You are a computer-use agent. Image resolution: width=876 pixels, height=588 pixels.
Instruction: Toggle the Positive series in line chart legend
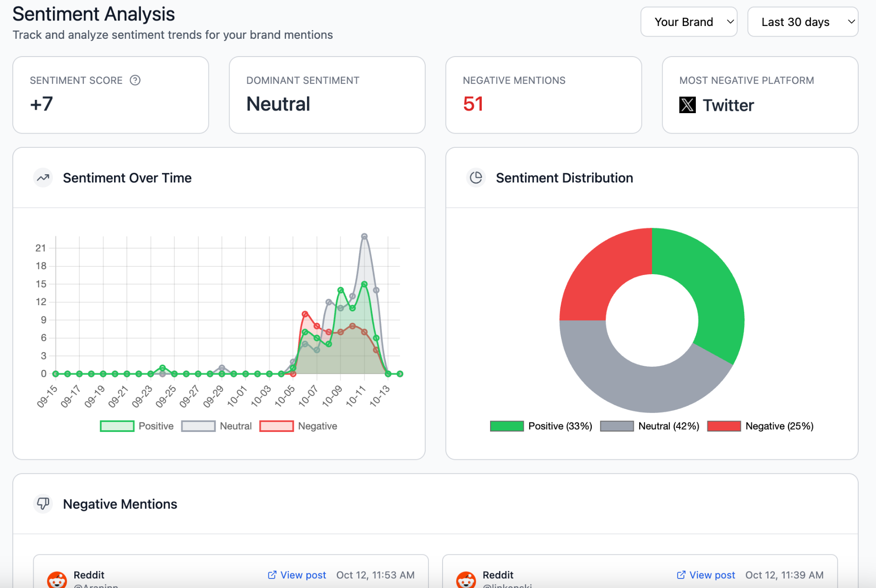[137, 426]
